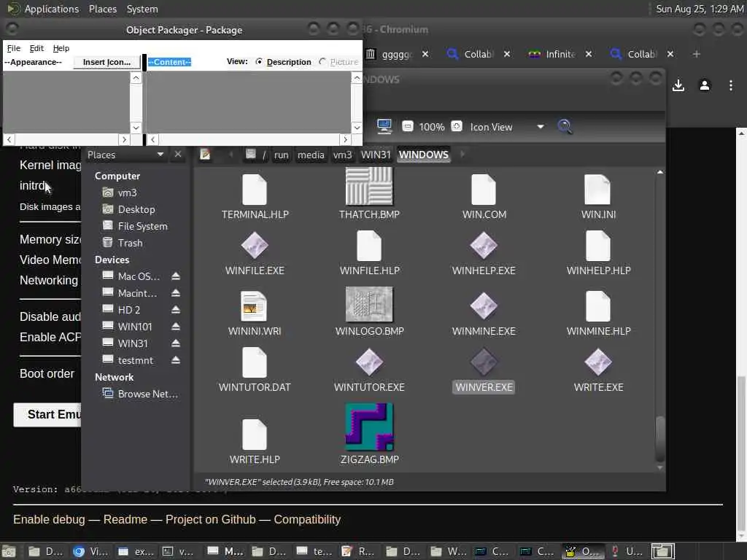
Task: Select the TERMINAL.HLP file icon
Action: pyautogui.click(x=255, y=189)
